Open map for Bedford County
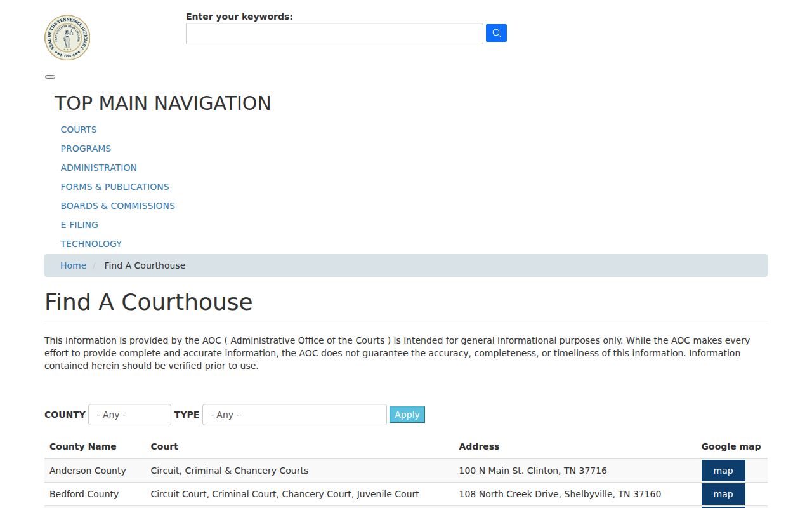 coord(723,494)
